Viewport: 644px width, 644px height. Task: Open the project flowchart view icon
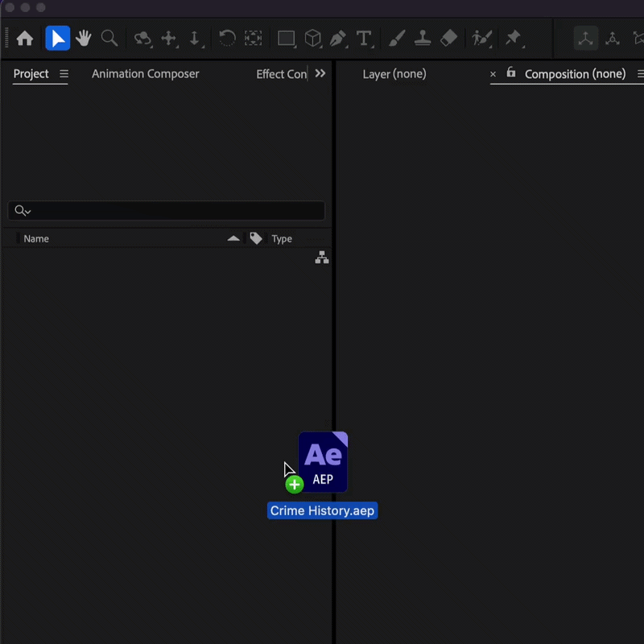pos(322,258)
